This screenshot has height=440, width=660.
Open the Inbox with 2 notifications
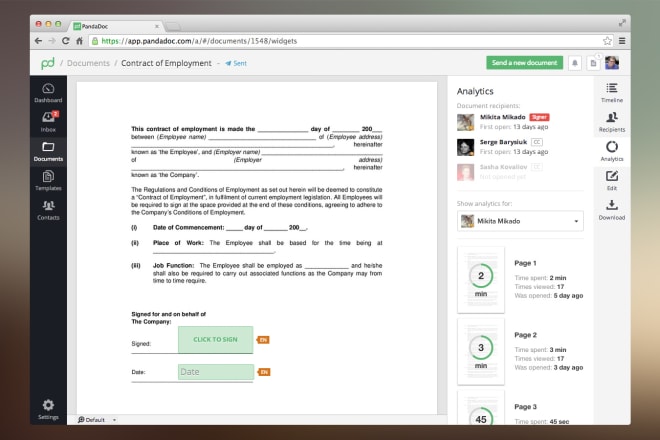[48, 122]
